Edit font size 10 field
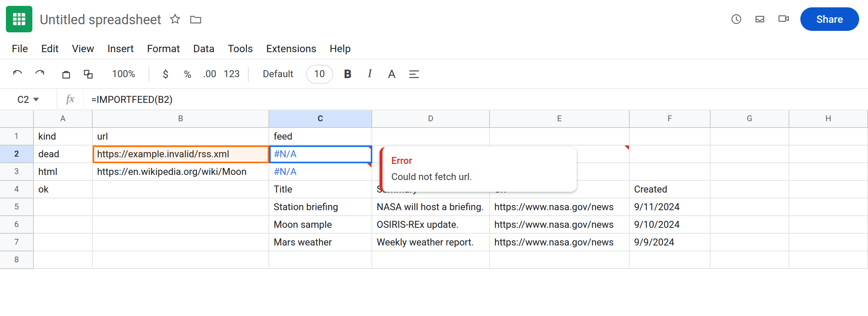868x316 pixels. coord(320,74)
